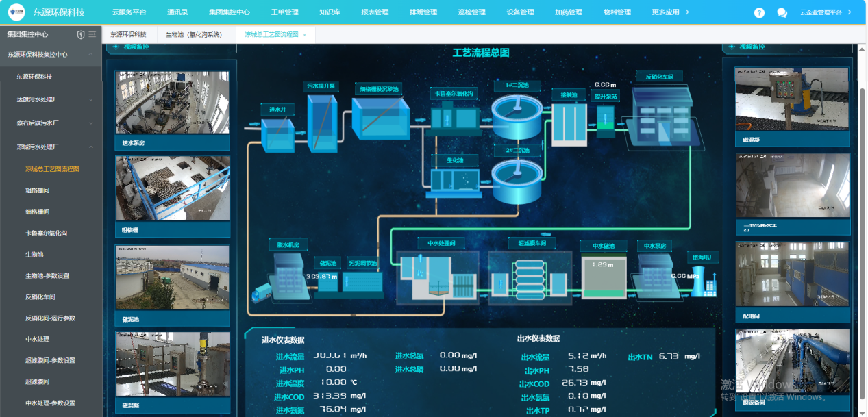Click the shield icon in sidebar header
The width and height of the screenshot is (868, 417).
81,34
